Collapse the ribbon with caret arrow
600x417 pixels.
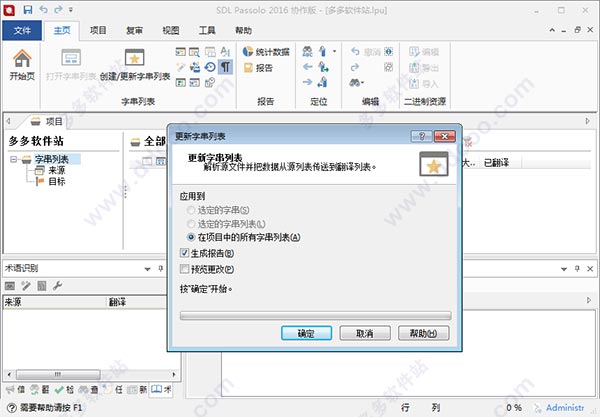pyautogui.click(x=552, y=30)
